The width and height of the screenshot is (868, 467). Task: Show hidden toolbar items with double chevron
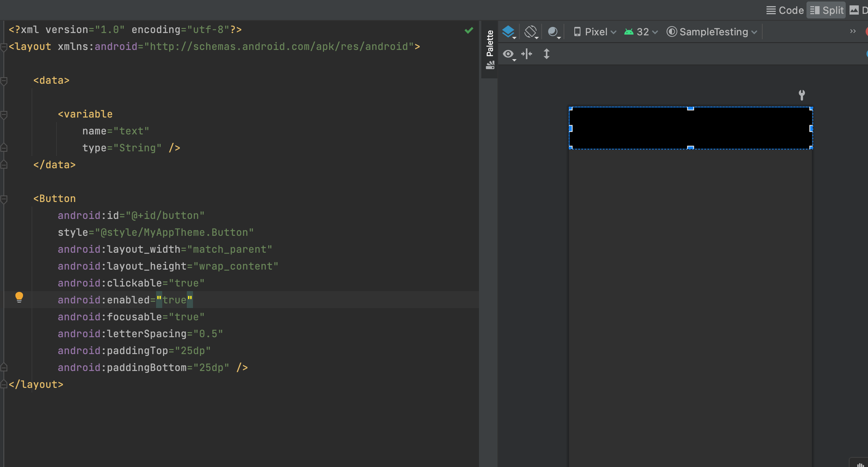853,31
